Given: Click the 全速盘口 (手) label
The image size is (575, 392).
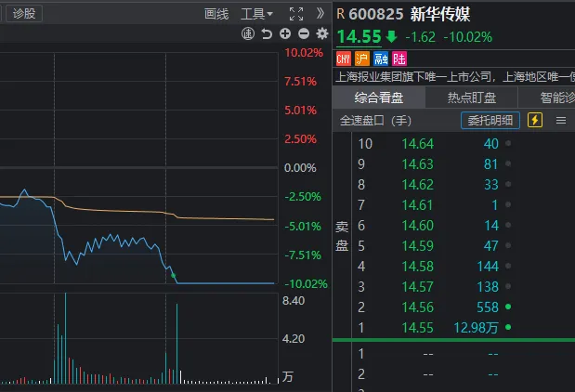Looking at the screenshot, I should tap(375, 120).
